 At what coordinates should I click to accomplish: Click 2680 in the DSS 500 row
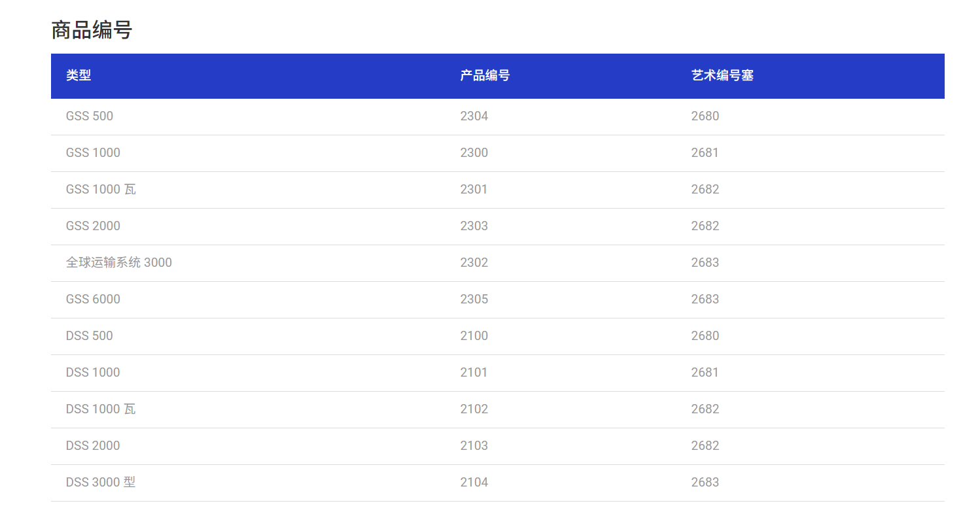(705, 336)
